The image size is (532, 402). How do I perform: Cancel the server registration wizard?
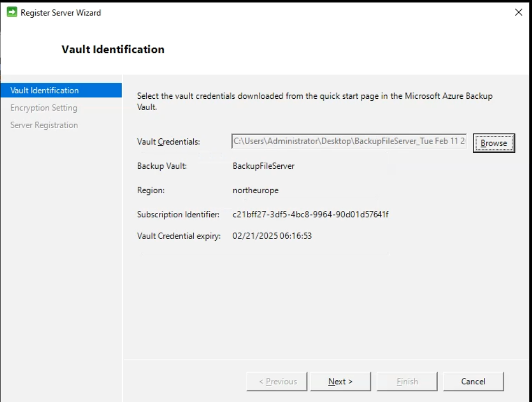point(473,381)
